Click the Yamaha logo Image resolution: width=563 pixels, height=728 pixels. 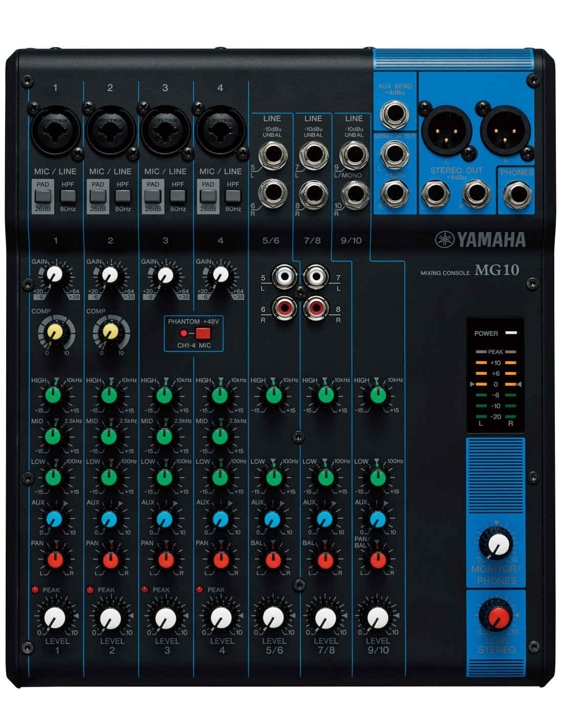[x=480, y=240]
